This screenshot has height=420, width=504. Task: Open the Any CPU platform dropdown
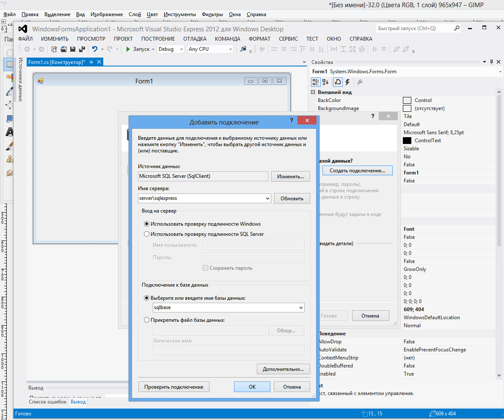[231, 49]
